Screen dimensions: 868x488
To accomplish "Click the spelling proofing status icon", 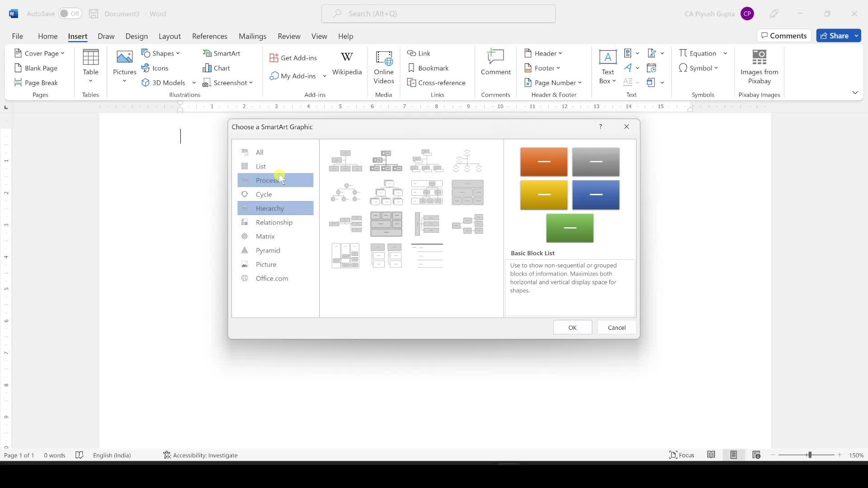I will point(79,455).
